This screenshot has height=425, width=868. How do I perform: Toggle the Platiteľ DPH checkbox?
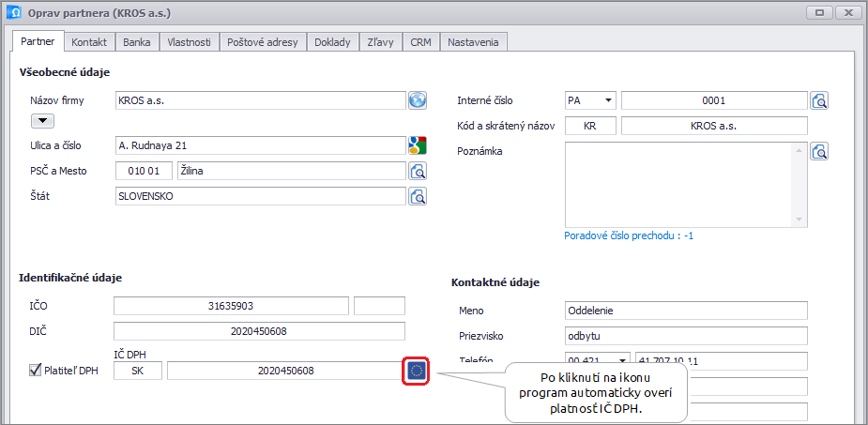click(x=36, y=372)
